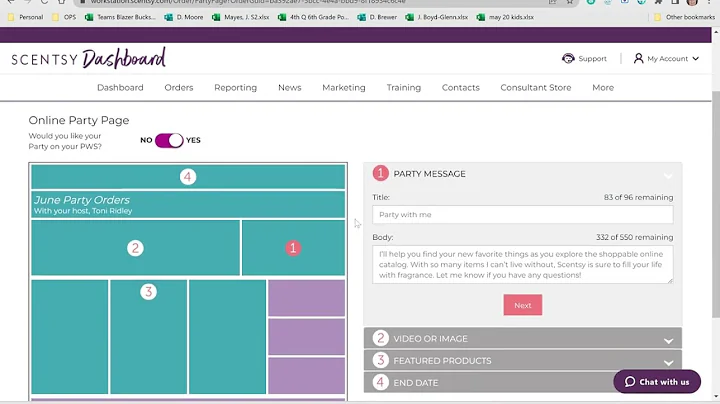720x404 pixels.
Task: Open the News nav item
Action: pos(290,88)
